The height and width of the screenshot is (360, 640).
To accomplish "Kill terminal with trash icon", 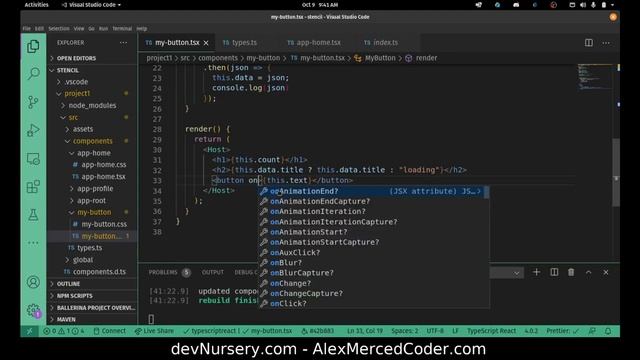I will pyautogui.click(x=571, y=272).
